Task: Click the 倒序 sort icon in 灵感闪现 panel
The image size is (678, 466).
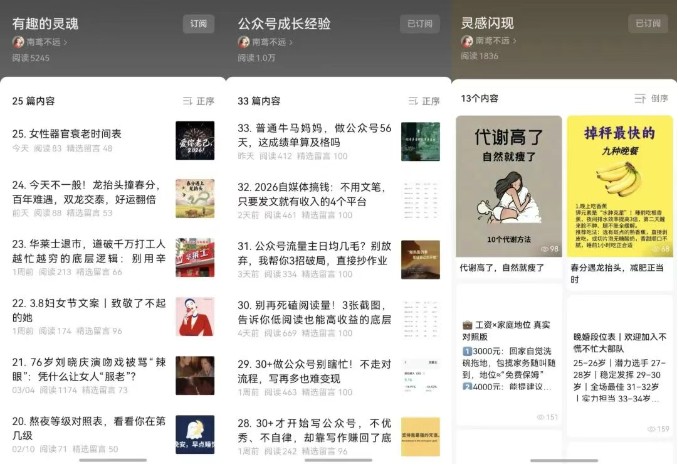Action: pyautogui.click(x=640, y=98)
